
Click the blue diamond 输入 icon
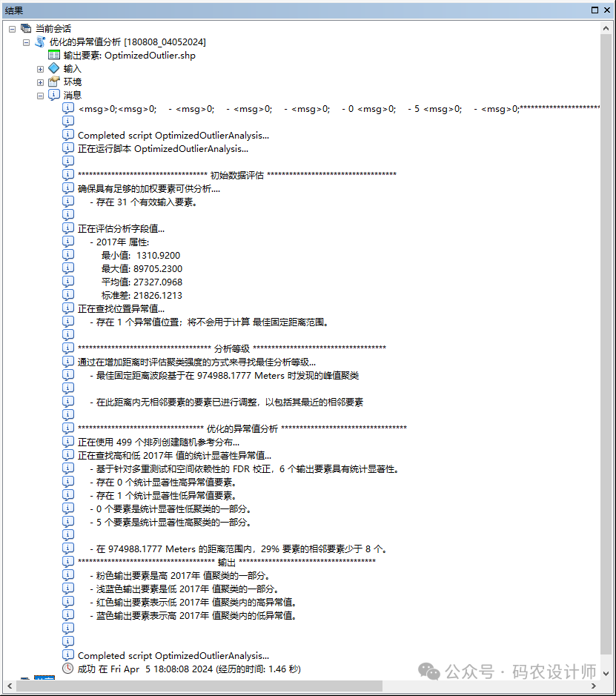coord(53,68)
